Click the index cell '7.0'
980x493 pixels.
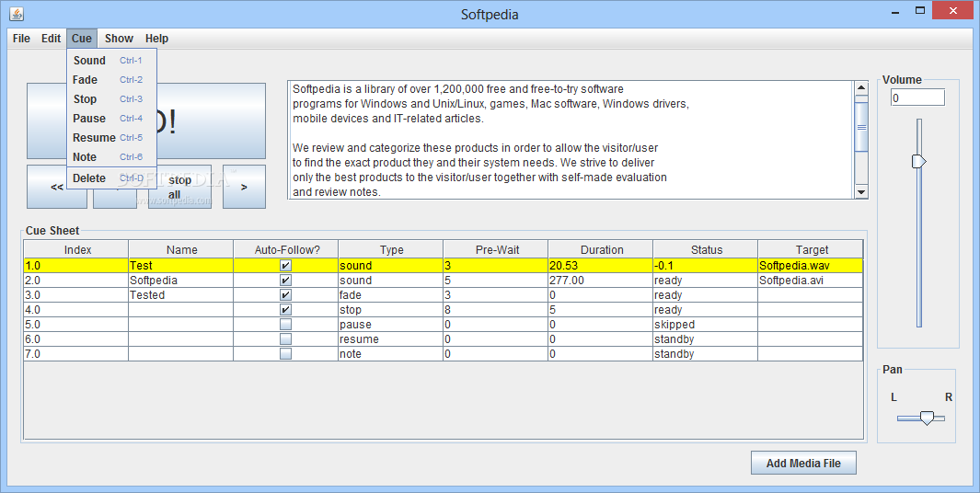click(76, 354)
